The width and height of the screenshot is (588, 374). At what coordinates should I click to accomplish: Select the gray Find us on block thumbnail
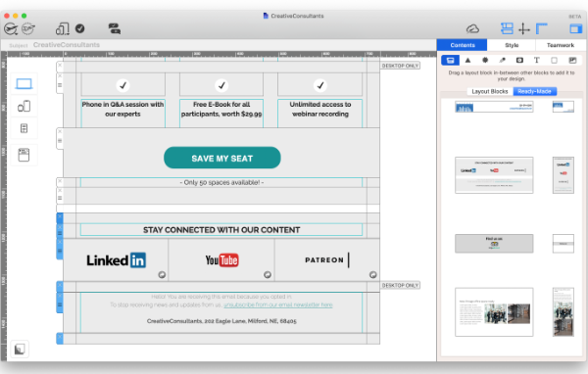[x=494, y=244]
